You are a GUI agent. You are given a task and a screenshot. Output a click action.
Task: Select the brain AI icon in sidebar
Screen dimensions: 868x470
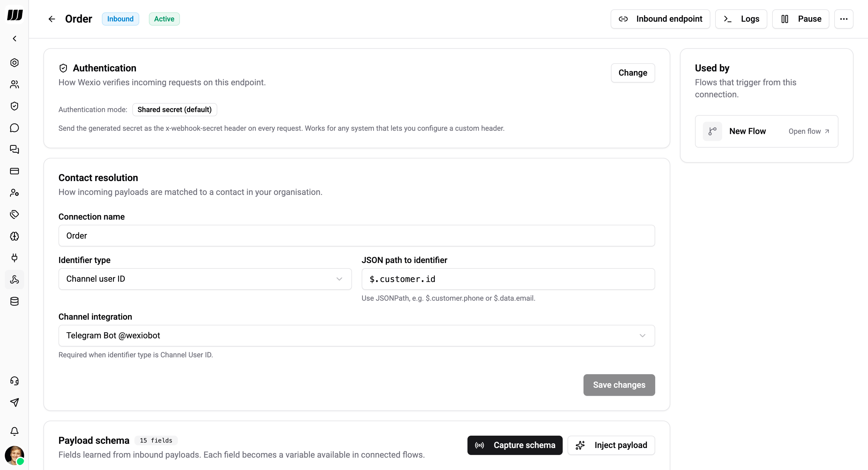coord(14,237)
